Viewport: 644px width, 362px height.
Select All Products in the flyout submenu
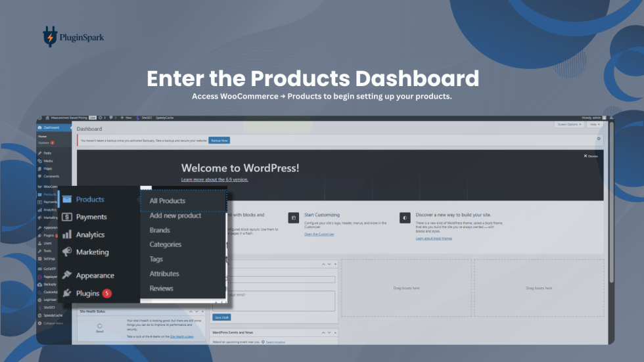click(x=167, y=200)
